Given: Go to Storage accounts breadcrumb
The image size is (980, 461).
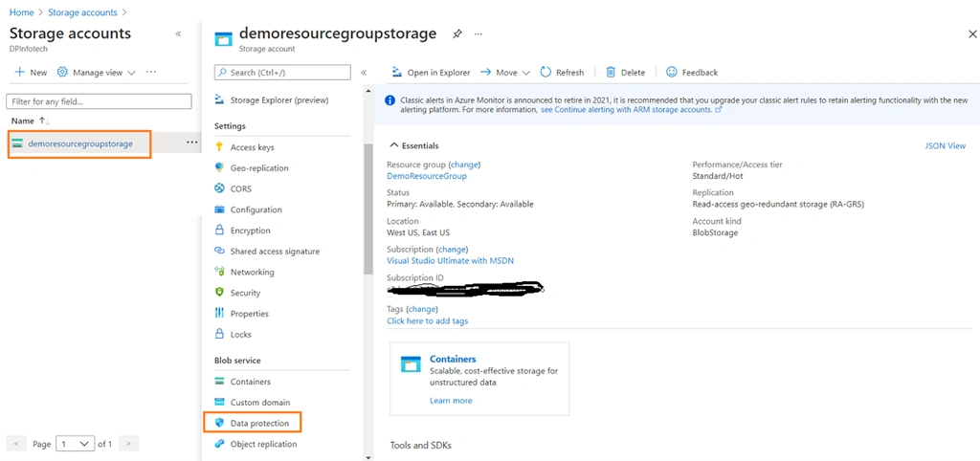Looking at the screenshot, I should pos(82,12).
